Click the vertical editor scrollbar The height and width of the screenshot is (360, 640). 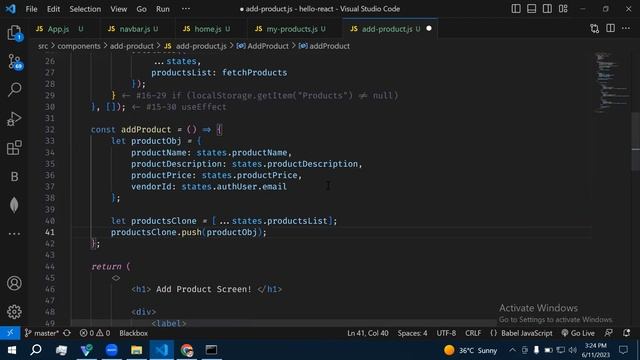pyautogui.click(x=636, y=141)
